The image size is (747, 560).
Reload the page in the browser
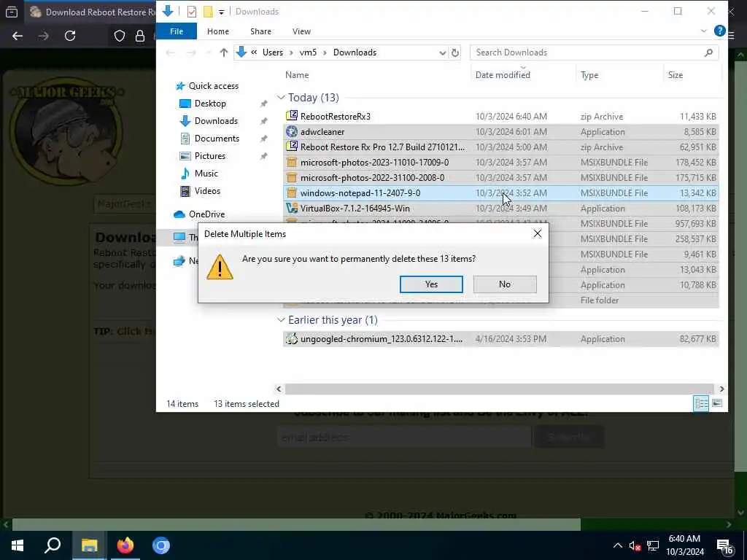pyautogui.click(x=70, y=36)
